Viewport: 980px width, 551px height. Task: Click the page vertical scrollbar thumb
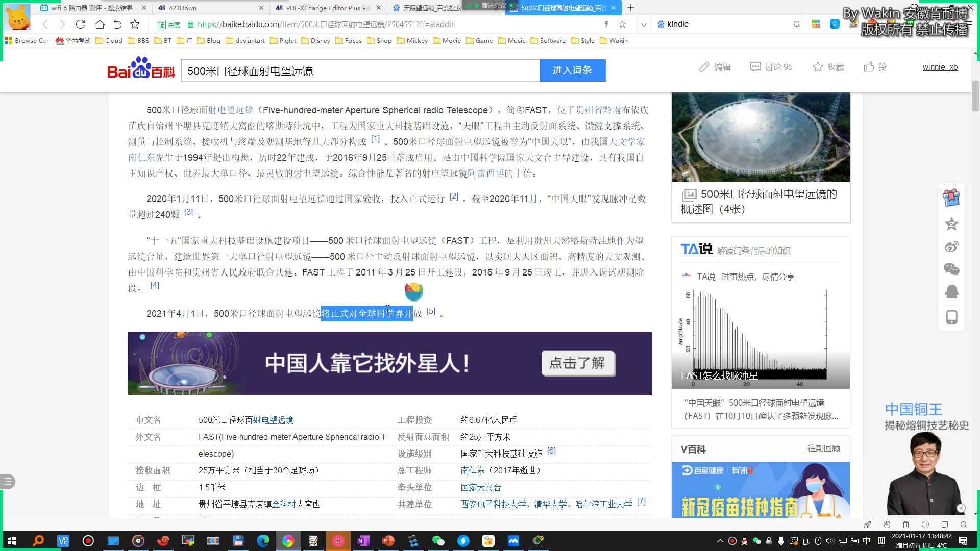(975, 96)
